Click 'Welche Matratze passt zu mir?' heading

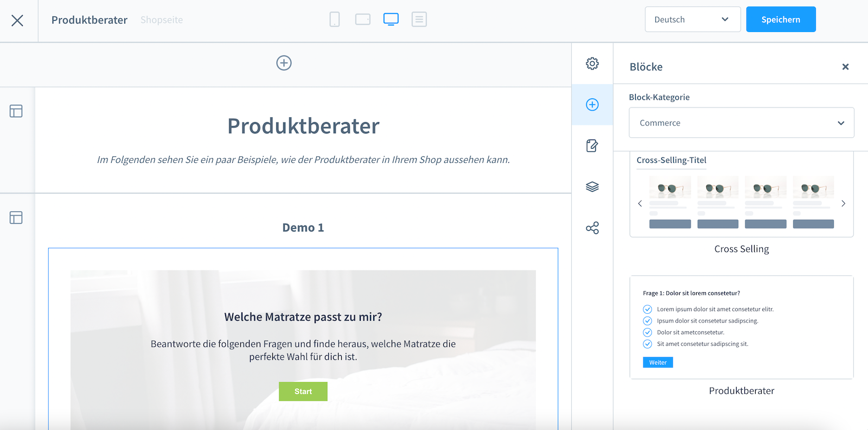(x=303, y=317)
